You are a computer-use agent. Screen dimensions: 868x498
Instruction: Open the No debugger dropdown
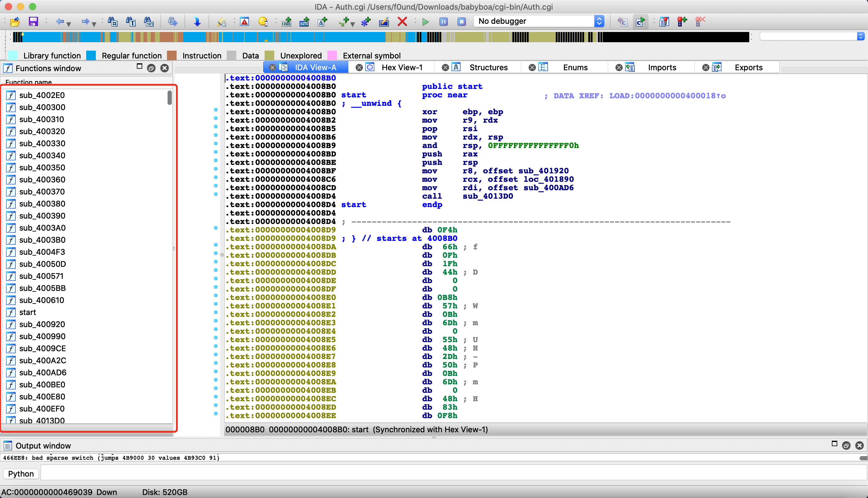coord(539,21)
